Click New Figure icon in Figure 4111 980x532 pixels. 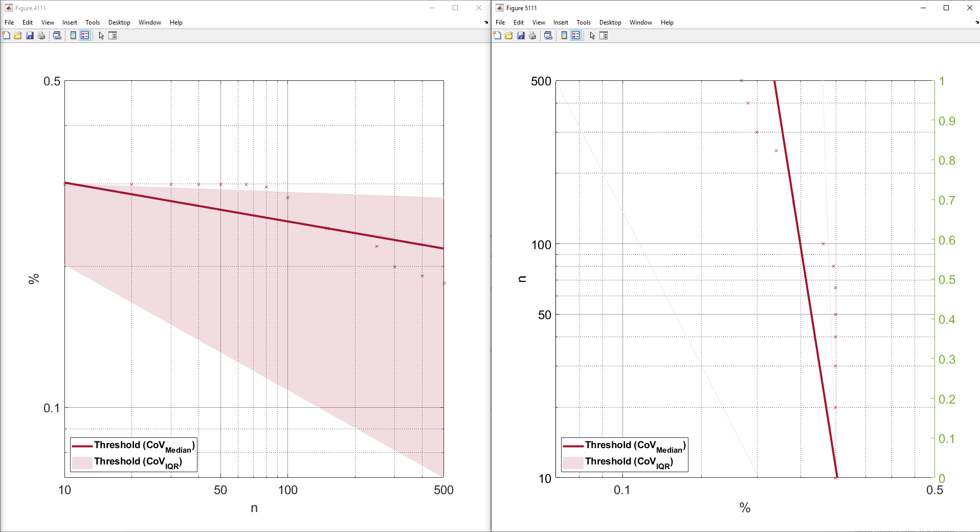(x=6, y=35)
